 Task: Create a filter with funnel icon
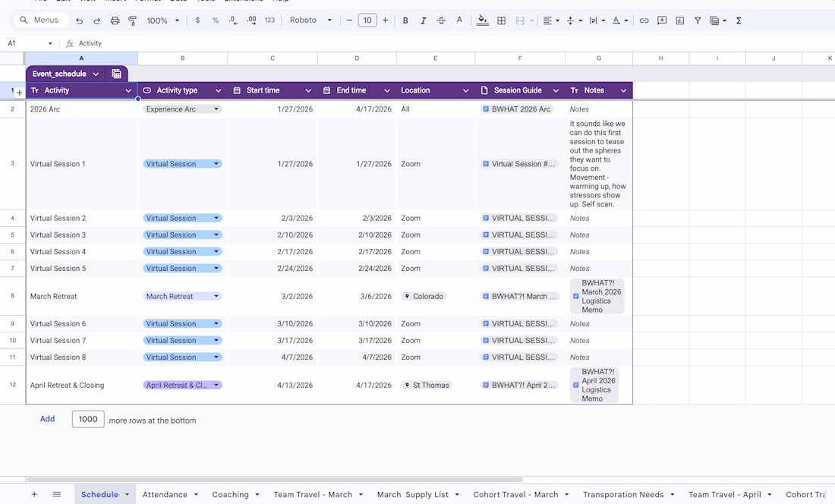point(697,20)
